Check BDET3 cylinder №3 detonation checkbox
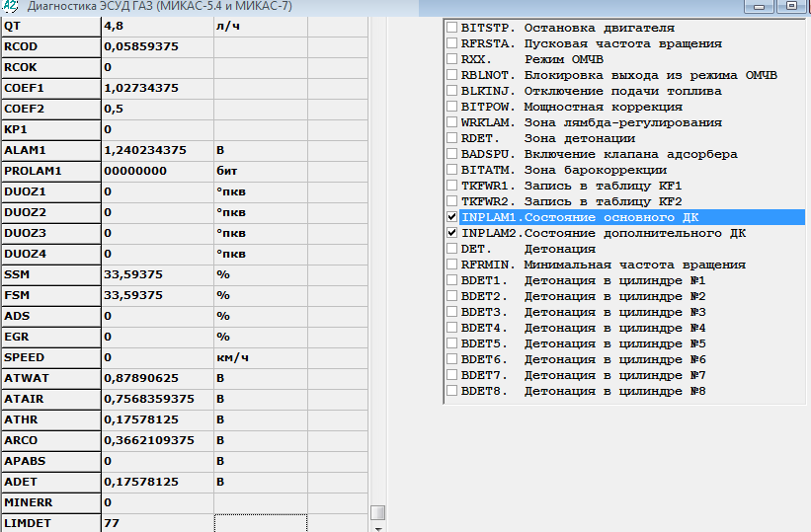The height and width of the screenshot is (532, 811). [452, 312]
